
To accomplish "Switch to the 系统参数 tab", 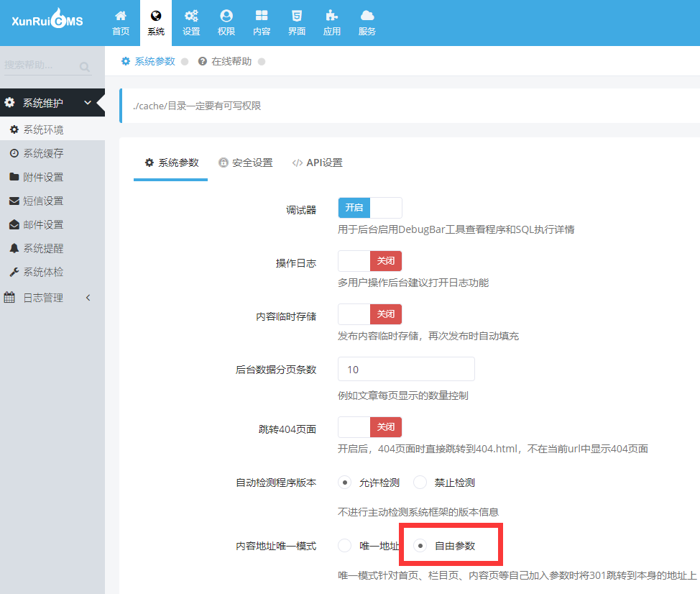I will [x=171, y=163].
